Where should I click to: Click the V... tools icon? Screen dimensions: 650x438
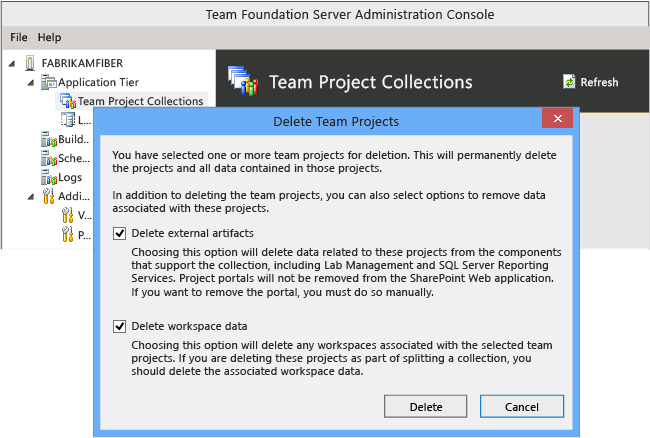(68, 215)
